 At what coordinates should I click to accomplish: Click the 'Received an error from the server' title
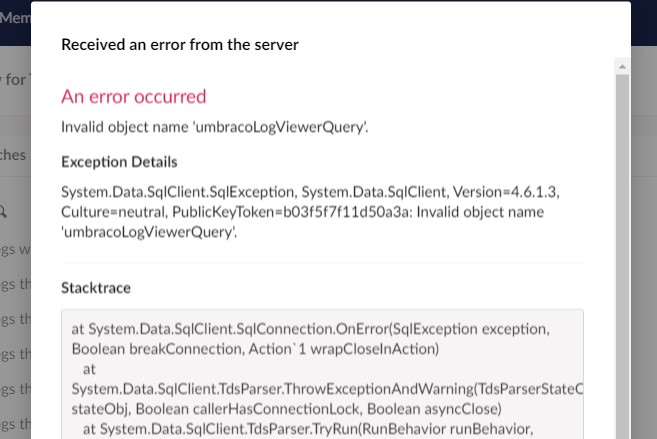[180, 44]
